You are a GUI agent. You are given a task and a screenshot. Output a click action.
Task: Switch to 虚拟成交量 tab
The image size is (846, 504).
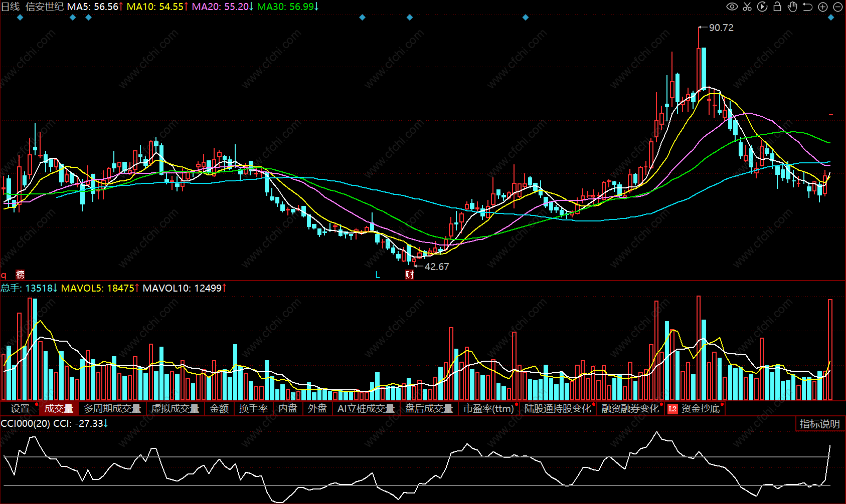coord(175,409)
